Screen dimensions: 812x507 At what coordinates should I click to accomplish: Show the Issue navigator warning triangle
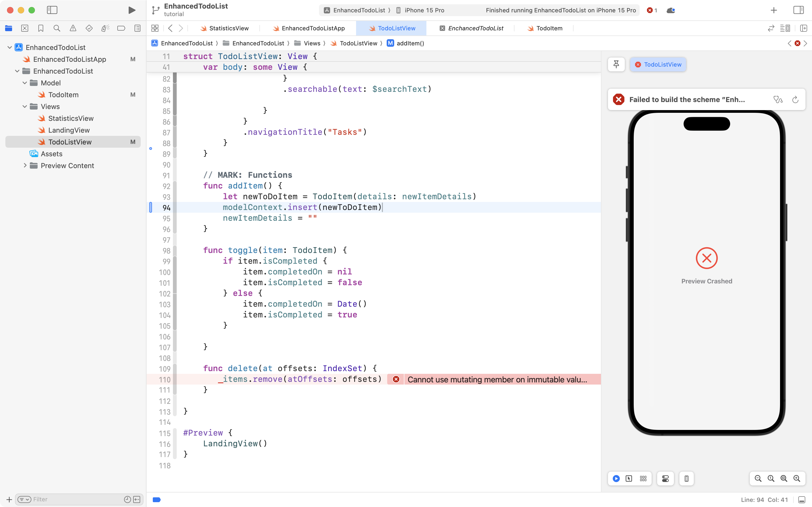pyautogui.click(x=73, y=28)
